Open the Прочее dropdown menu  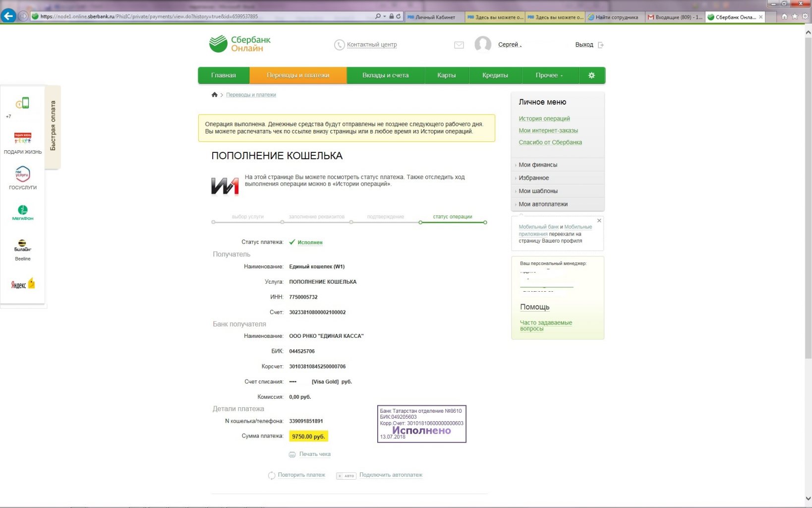coord(549,75)
